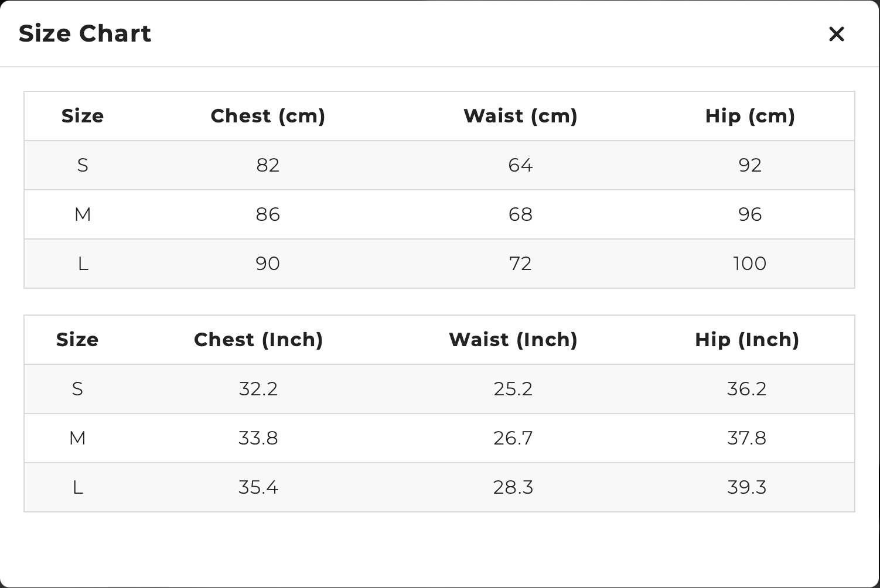Select the Hip (cm) column header
Viewport: 880px width, 588px height.
(x=750, y=116)
